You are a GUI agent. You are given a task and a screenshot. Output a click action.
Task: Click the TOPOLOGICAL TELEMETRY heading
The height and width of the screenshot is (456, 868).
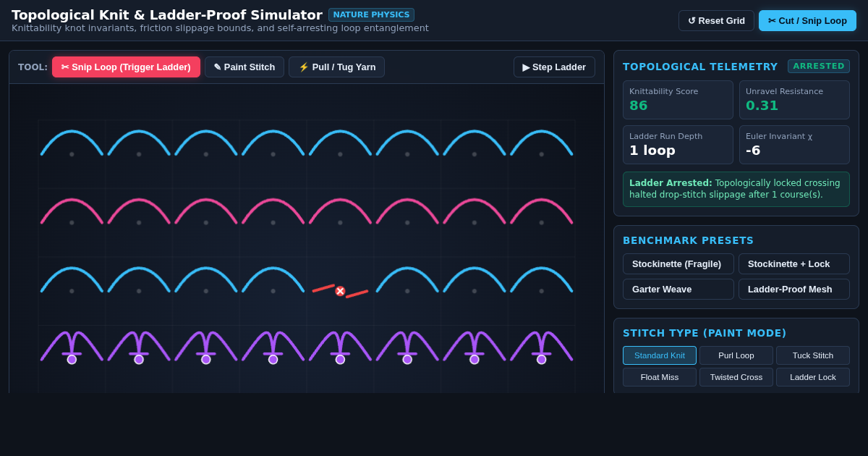(x=700, y=67)
